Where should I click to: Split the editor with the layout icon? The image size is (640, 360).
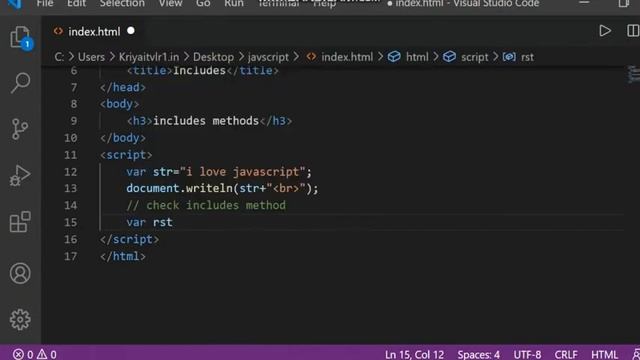click(x=633, y=31)
